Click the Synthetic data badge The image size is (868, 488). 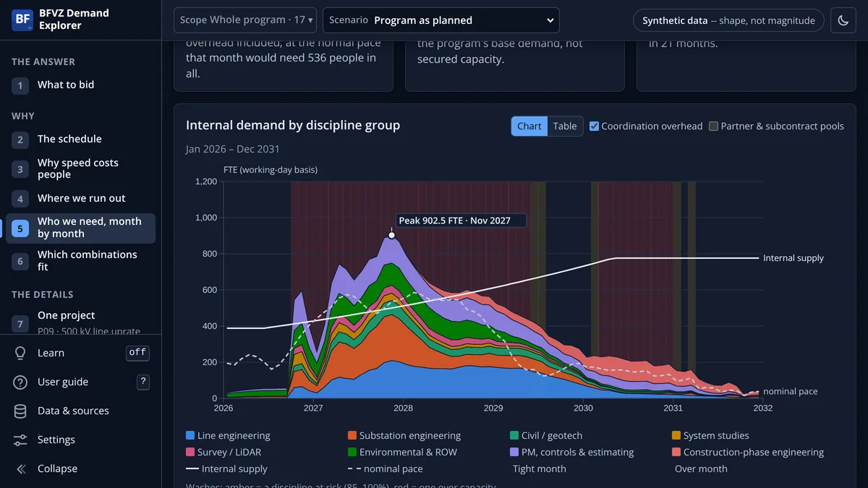pos(728,21)
